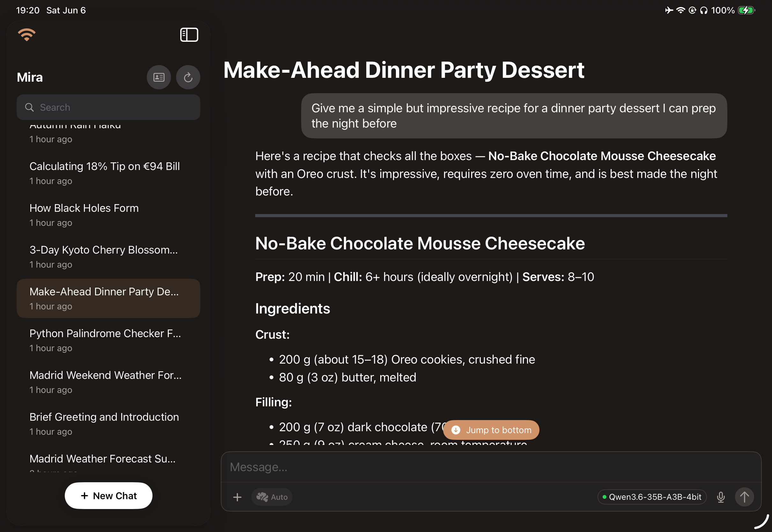Start a New Chat
The height and width of the screenshot is (532, 772).
click(x=108, y=496)
